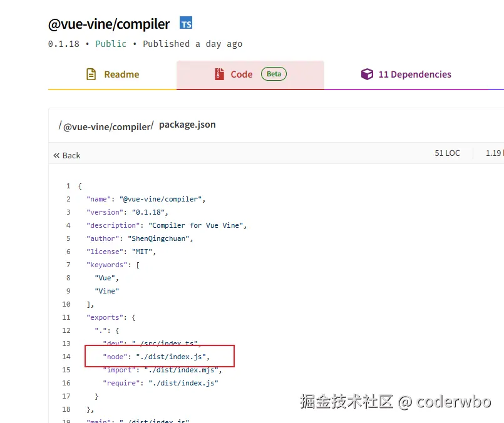Click the "version" line 3
Screen dimensions: 504x423
point(127,212)
